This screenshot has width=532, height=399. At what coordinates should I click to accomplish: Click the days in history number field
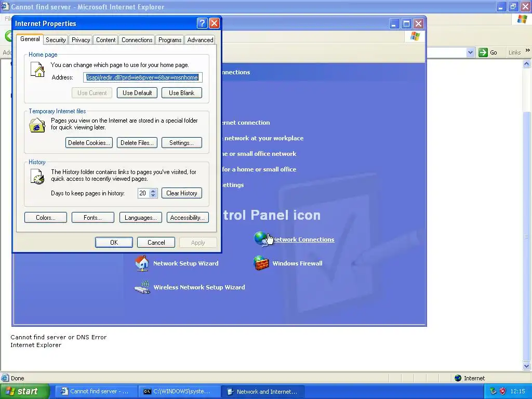[143, 193]
